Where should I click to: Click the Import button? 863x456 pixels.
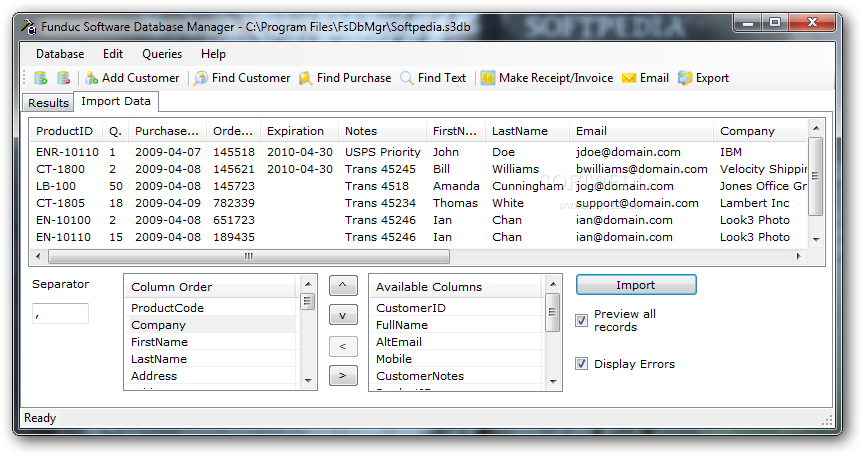(636, 285)
